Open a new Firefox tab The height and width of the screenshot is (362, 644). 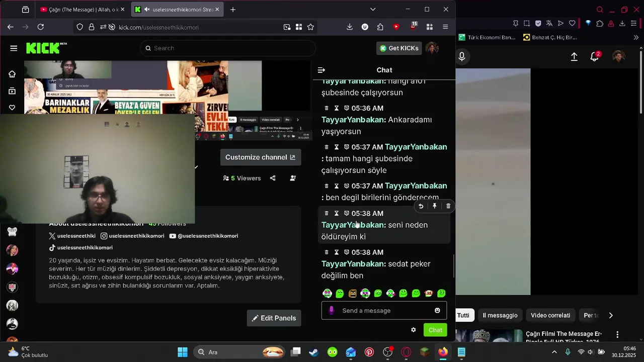tap(232, 10)
